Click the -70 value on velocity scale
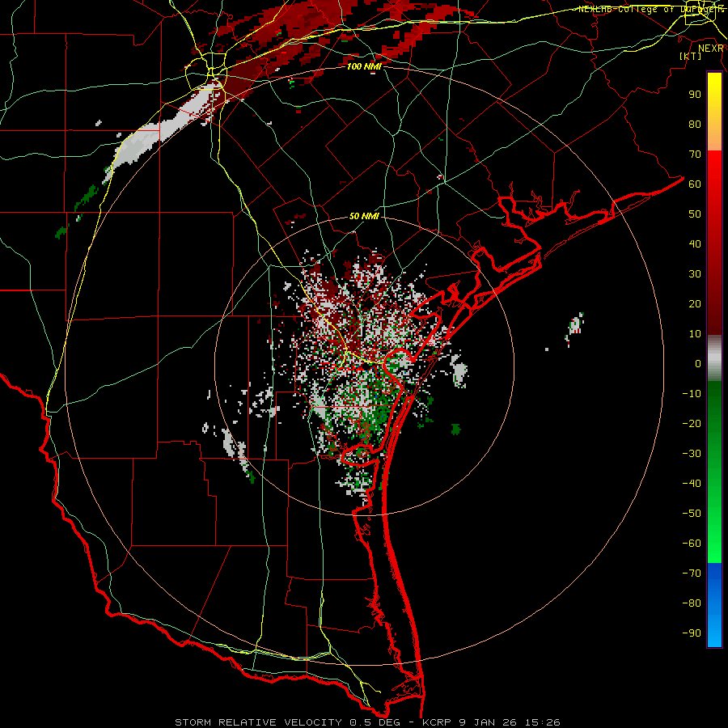This screenshot has height=728, width=728. point(692,574)
